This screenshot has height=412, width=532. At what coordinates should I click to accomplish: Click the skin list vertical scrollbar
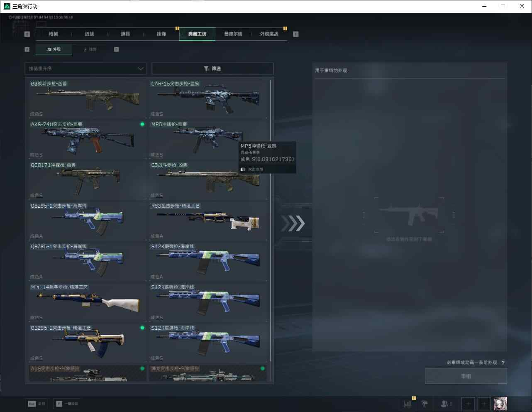(271, 220)
